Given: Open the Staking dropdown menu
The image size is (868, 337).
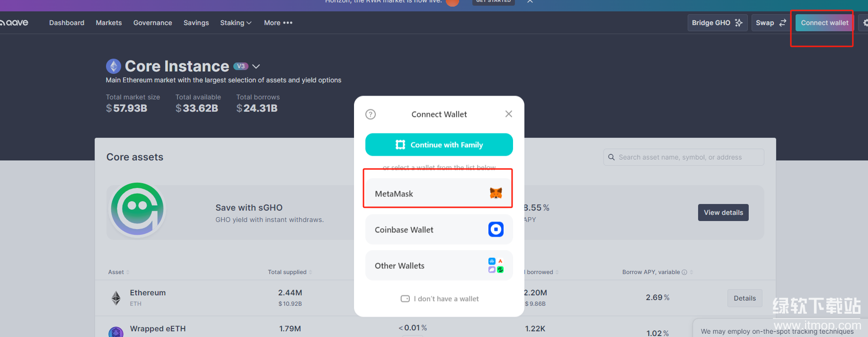Looking at the screenshot, I should (x=235, y=23).
